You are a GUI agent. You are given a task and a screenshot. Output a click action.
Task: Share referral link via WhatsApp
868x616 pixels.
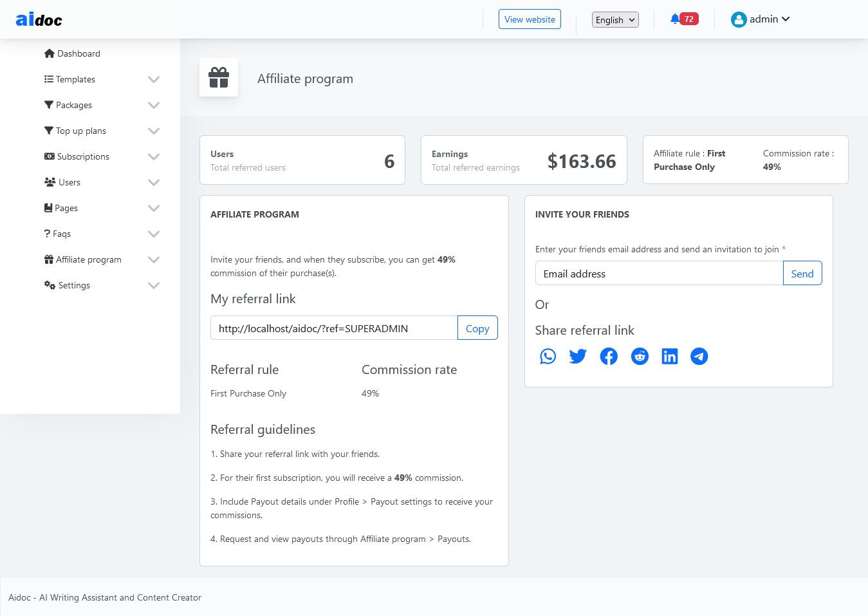coord(548,356)
